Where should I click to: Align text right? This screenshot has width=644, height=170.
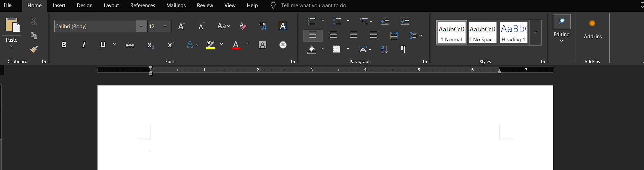click(x=353, y=35)
